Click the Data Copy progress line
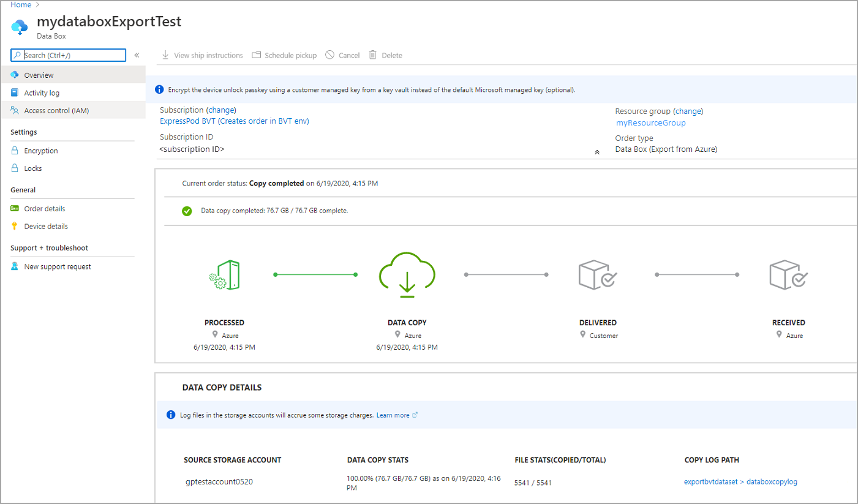The width and height of the screenshot is (858, 504). [x=315, y=275]
